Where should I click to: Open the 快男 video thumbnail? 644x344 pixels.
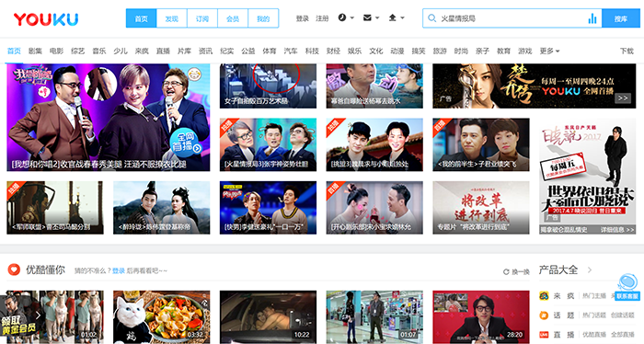point(269,208)
